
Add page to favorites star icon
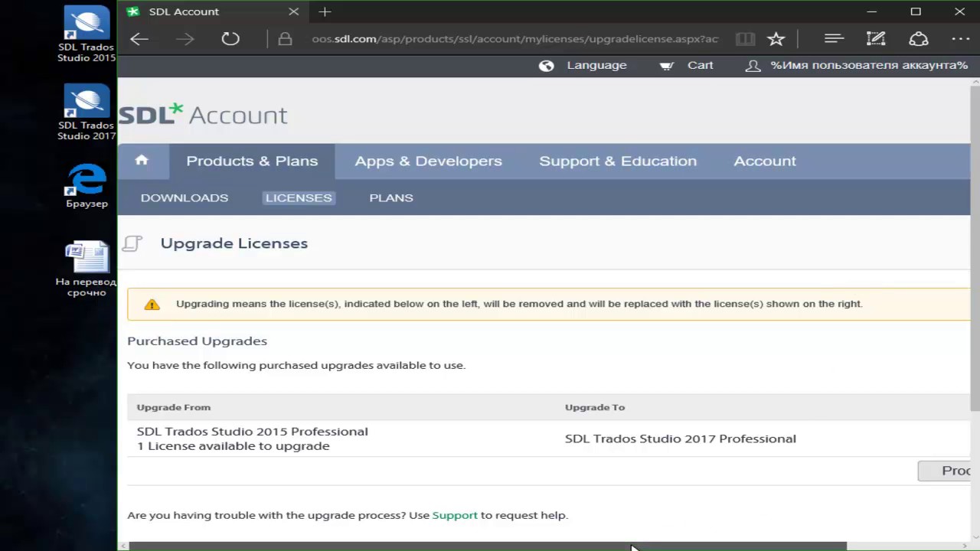coord(776,39)
